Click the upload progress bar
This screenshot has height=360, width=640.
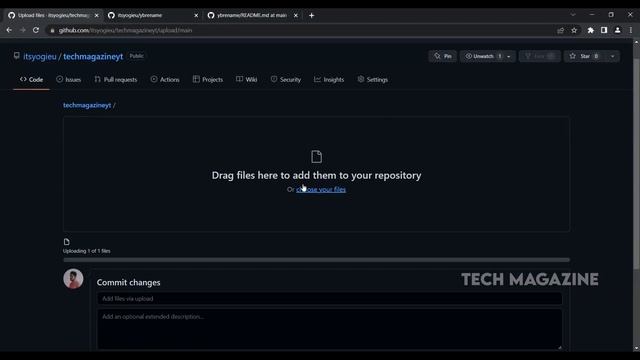[316, 260]
